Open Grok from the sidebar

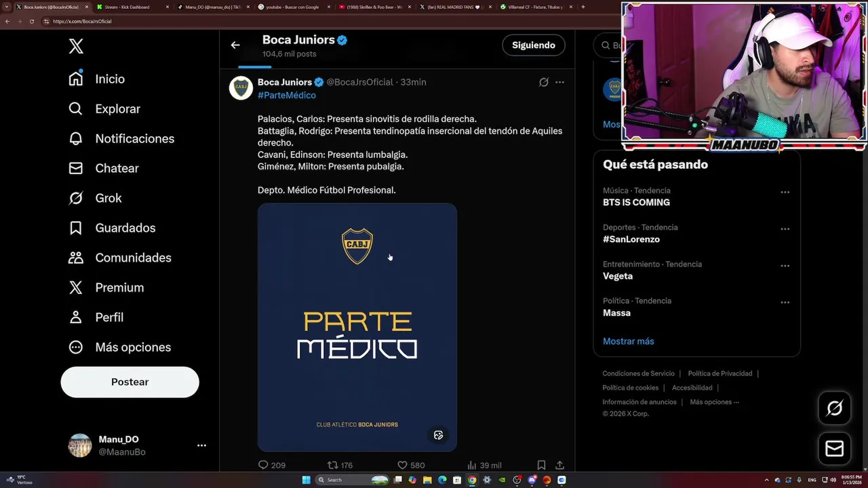tap(95, 198)
